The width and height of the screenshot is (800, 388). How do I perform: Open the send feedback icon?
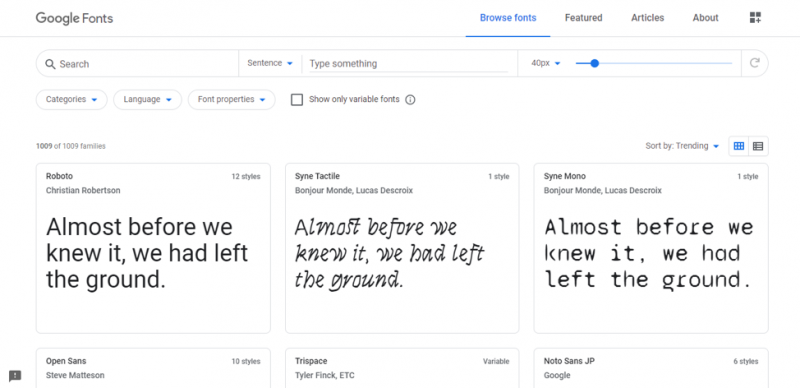pos(15,376)
